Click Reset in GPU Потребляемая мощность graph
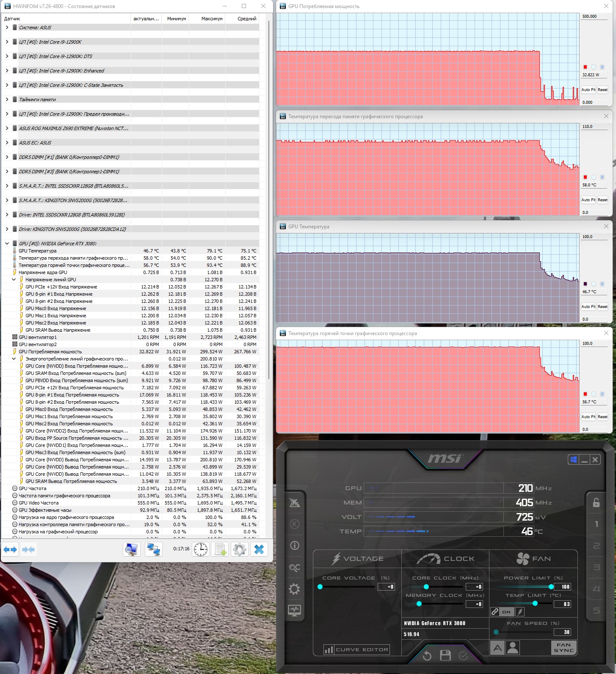 (x=602, y=90)
